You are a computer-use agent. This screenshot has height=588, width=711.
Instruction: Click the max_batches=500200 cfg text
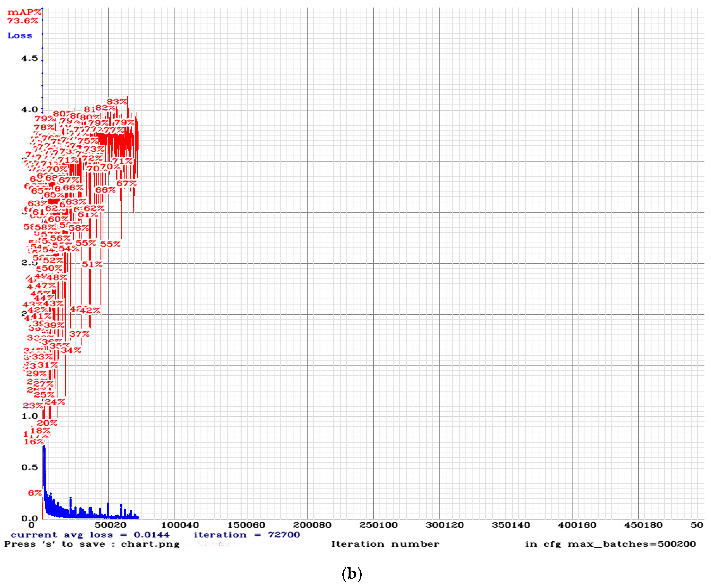click(x=610, y=544)
